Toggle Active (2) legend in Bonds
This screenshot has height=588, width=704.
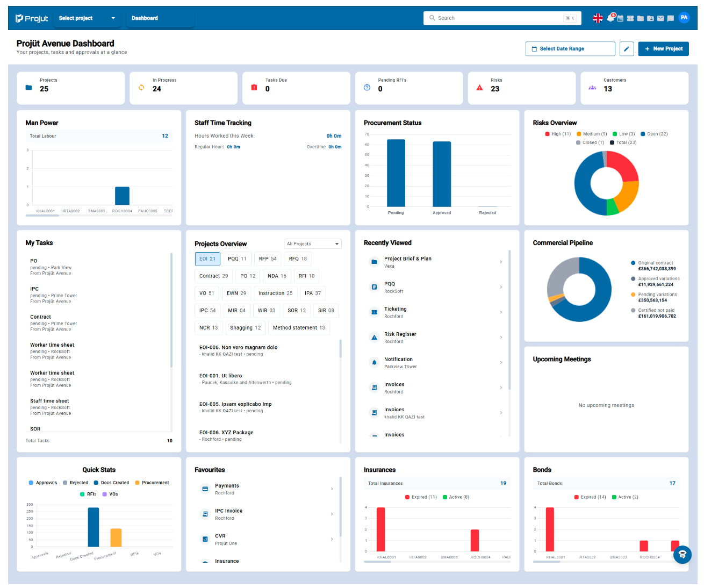coord(625,497)
